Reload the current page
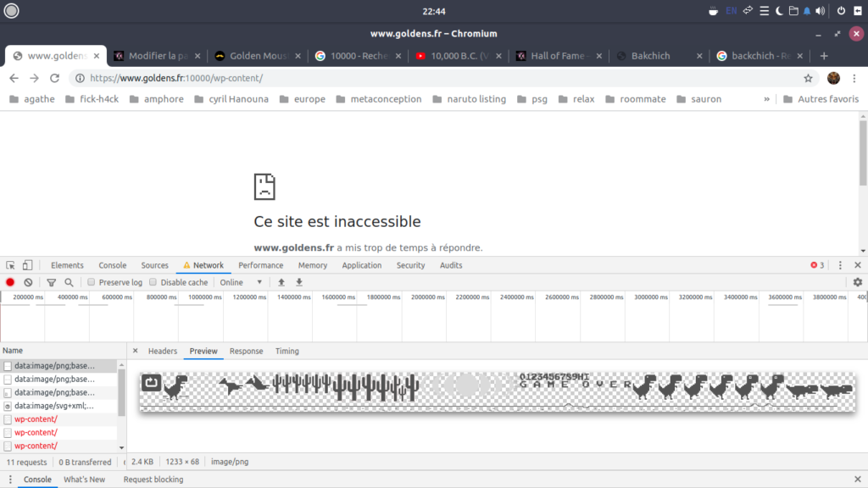This screenshot has height=488, width=868. click(54, 78)
